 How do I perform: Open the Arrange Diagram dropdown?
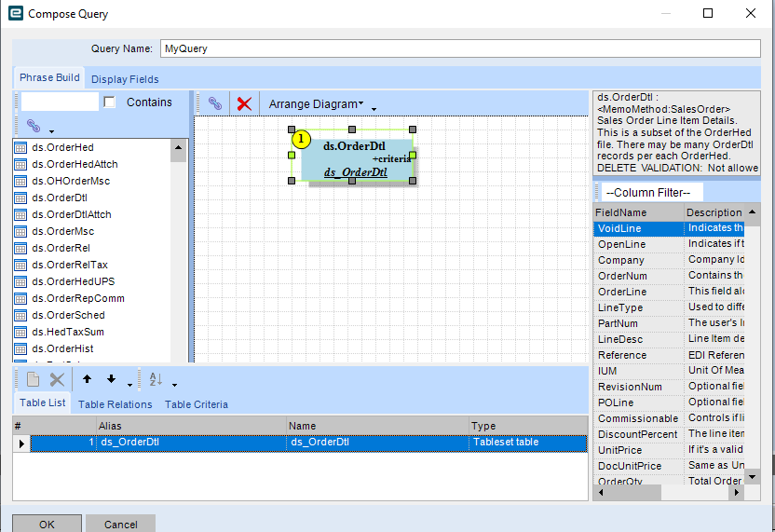316,104
